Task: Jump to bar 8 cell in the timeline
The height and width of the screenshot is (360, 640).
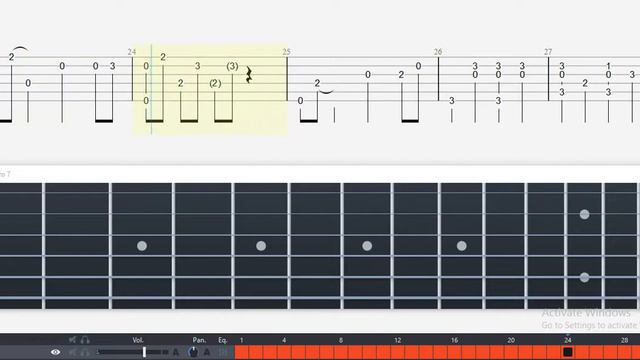Action: pyautogui.click(x=341, y=352)
